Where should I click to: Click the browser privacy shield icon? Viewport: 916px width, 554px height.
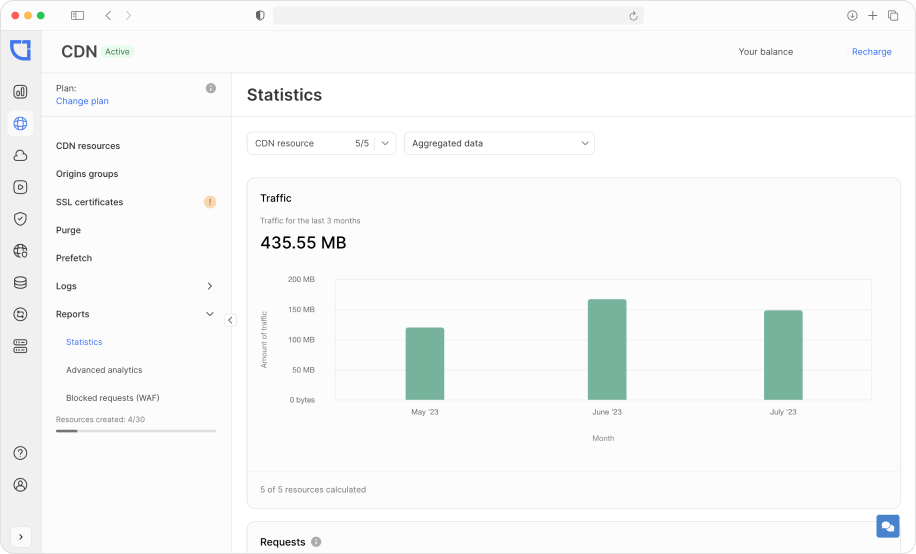coord(260,16)
